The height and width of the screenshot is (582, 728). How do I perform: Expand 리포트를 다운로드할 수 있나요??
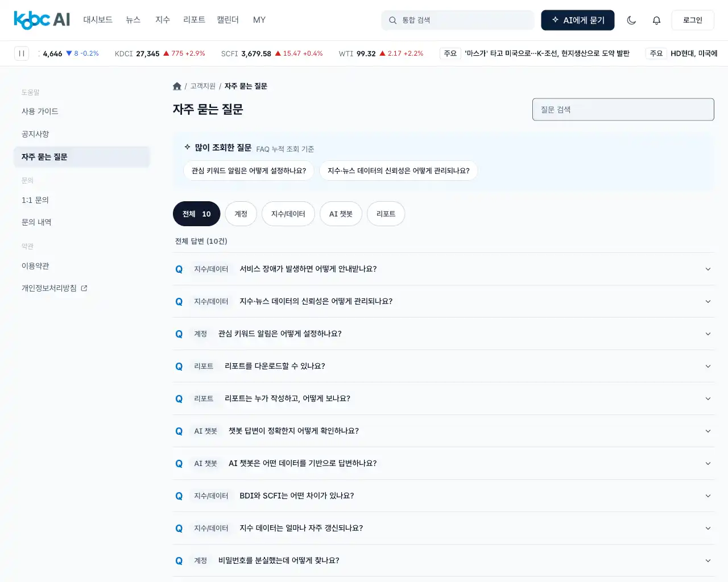click(444, 366)
